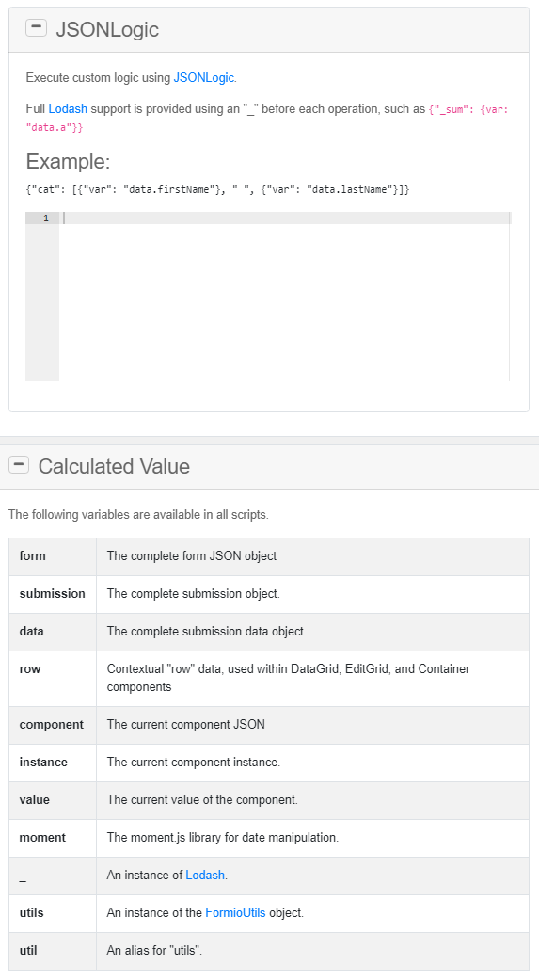Select the data variable row
The width and height of the screenshot is (539, 980).
(x=269, y=632)
